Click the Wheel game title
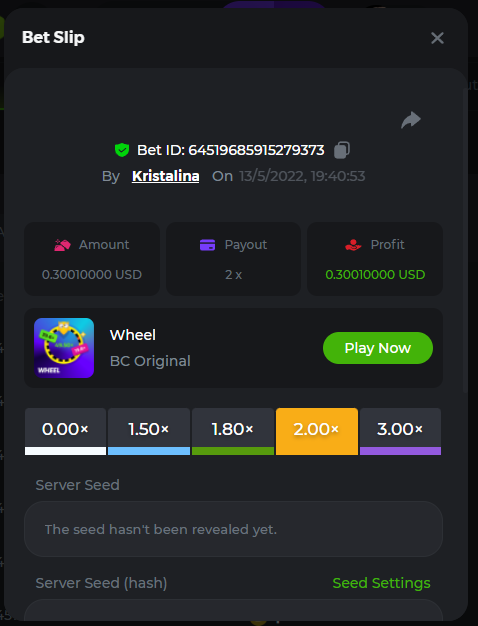Screen dimensions: 478x626 (x=133, y=335)
